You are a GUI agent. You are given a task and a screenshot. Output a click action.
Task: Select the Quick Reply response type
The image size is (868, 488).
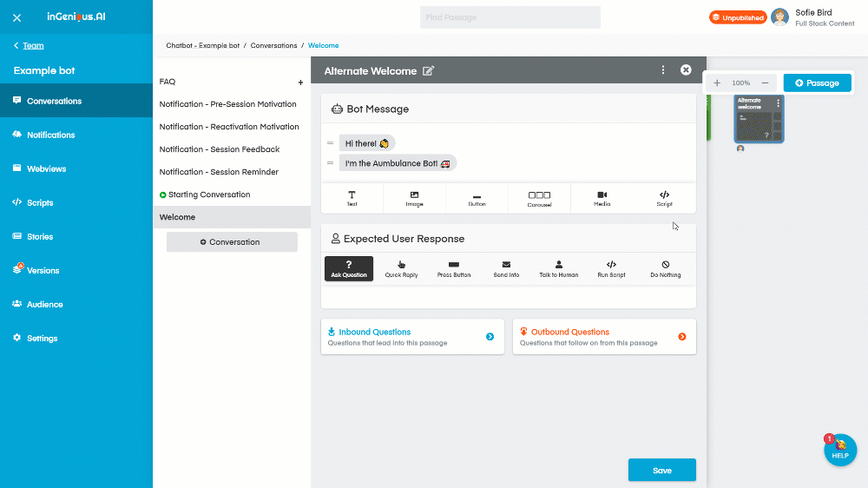click(x=401, y=268)
